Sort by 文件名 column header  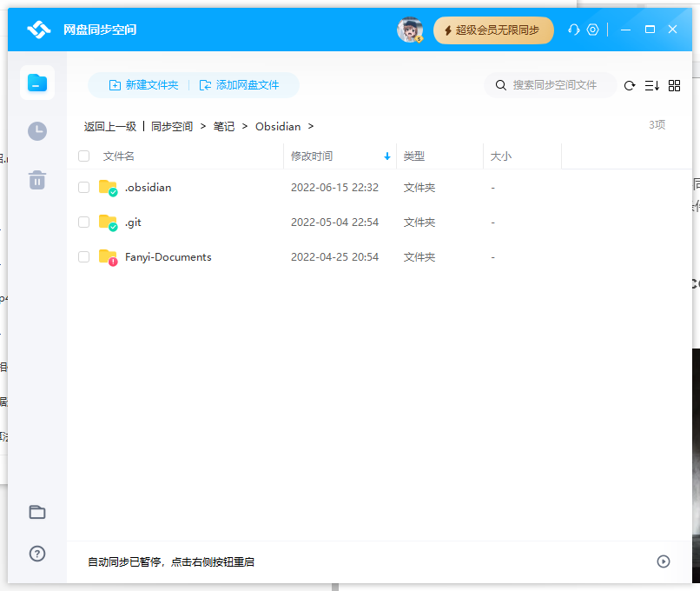(118, 156)
